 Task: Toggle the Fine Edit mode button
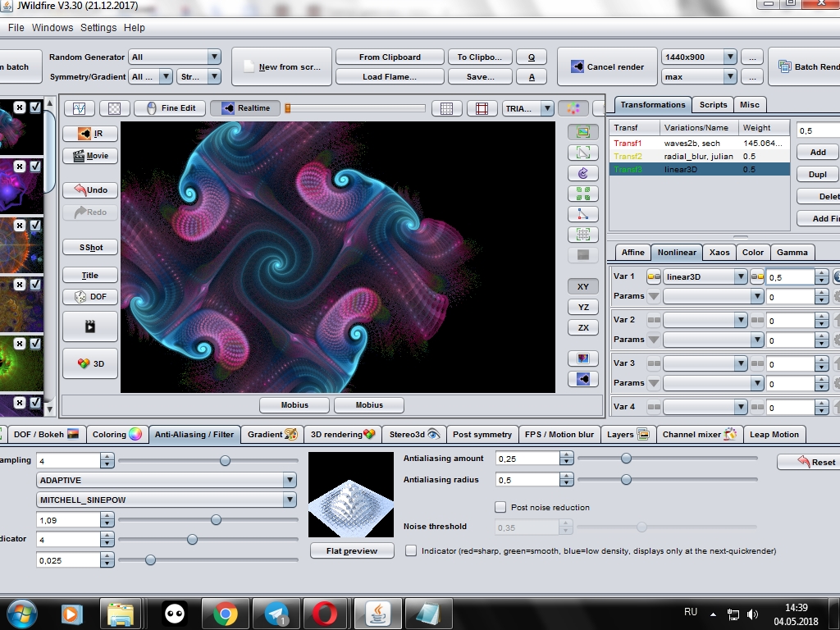171,108
